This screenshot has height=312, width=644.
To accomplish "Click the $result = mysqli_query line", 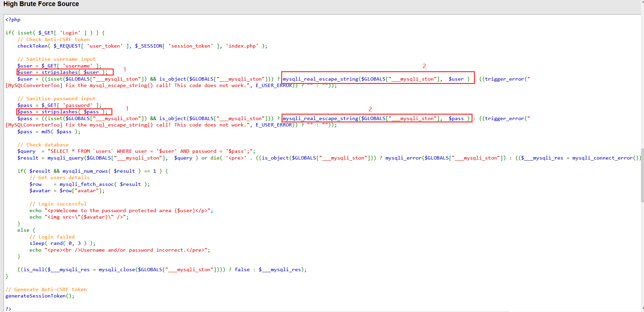I will (x=329, y=158).
